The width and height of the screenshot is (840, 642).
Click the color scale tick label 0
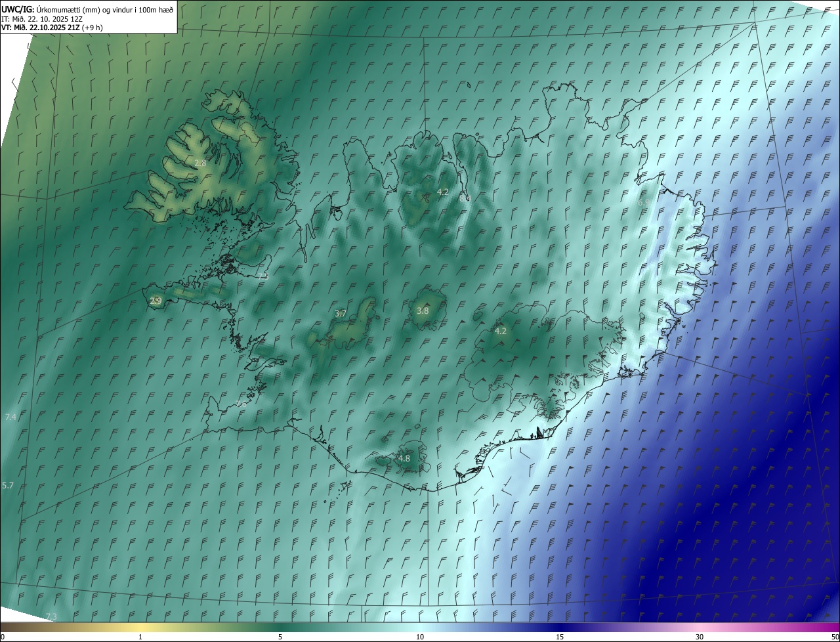pyautogui.click(x=3, y=637)
